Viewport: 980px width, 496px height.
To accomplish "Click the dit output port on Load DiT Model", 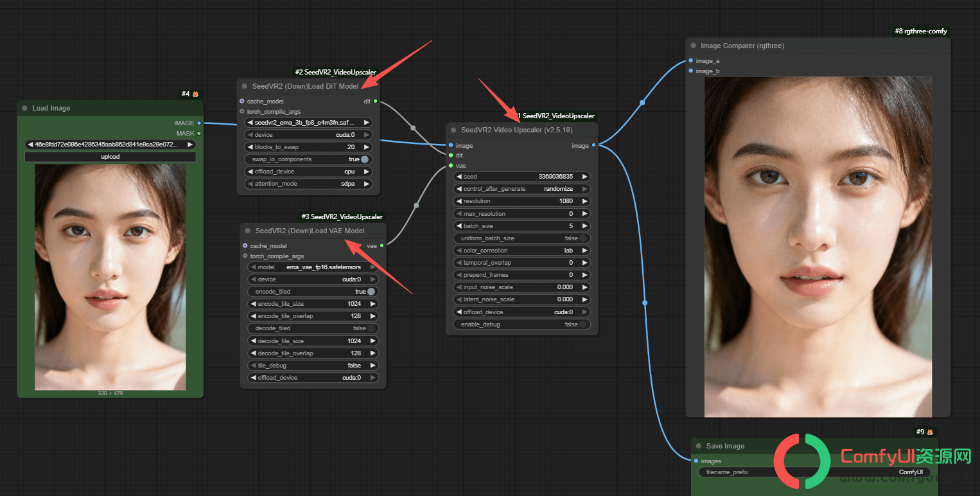I will coord(376,101).
